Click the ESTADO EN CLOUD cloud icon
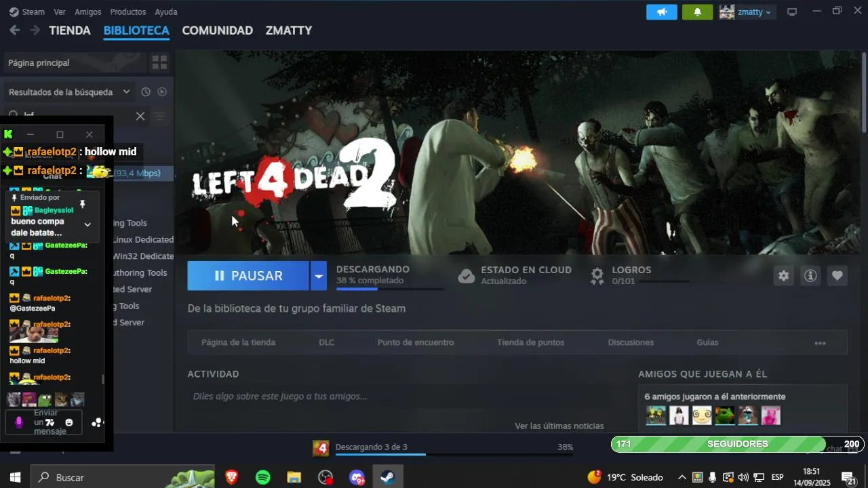Viewport: 868px width, 488px height. click(x=467, y=276)
